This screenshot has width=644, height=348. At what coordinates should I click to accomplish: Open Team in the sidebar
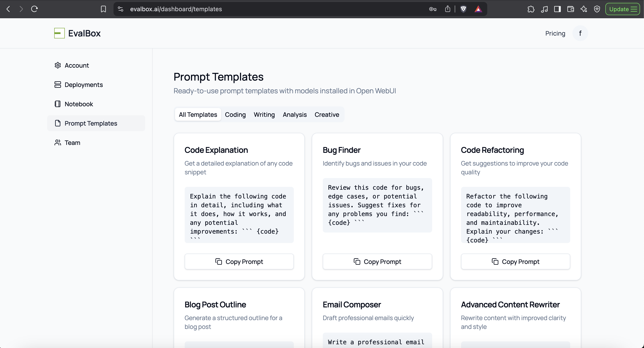pos(96,142)
